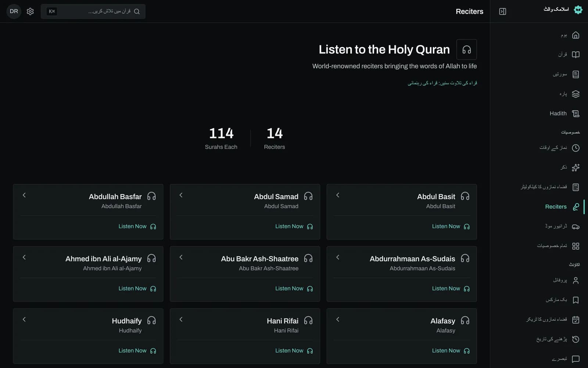Expand the Abdul Basit card chevron
The height and width of the screenshot is (368, 588).
pos(338,195)
